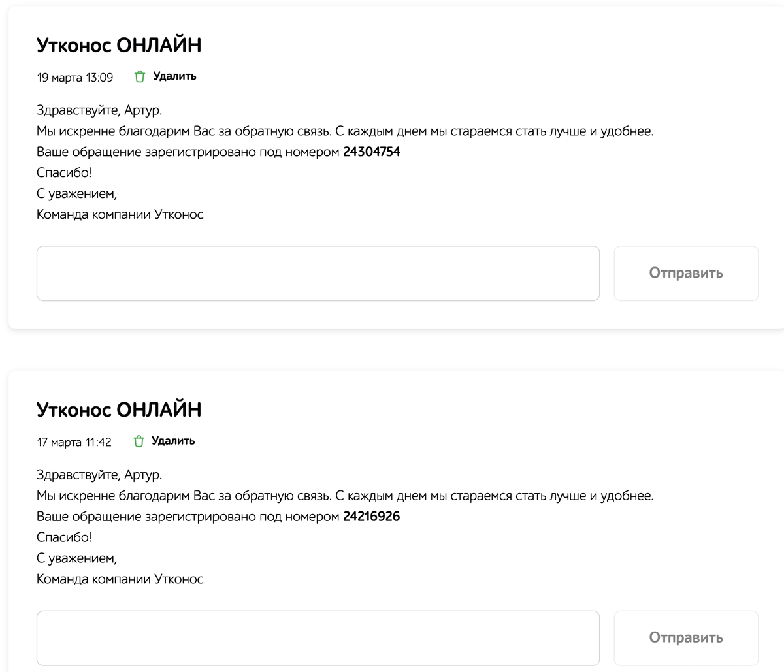Click the 19 марта 13:09 timestamp
Image resolution: width=784 pixels, height=672 pixels.
75,77
